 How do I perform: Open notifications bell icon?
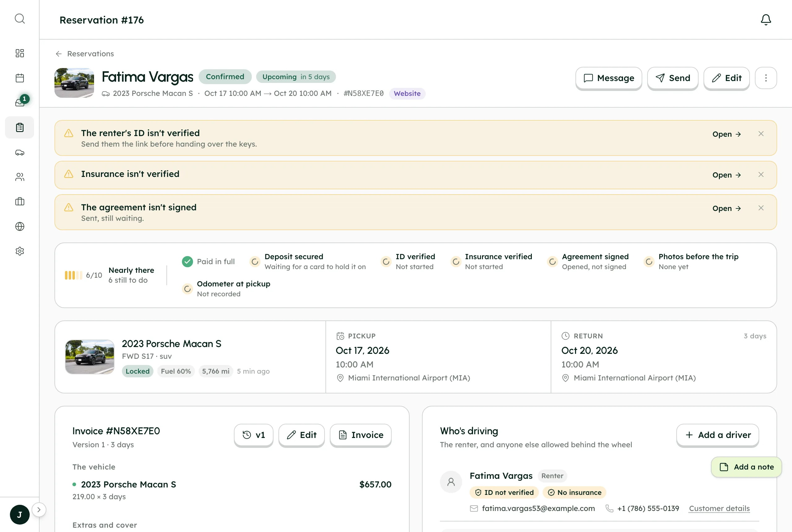pos(765,20)
